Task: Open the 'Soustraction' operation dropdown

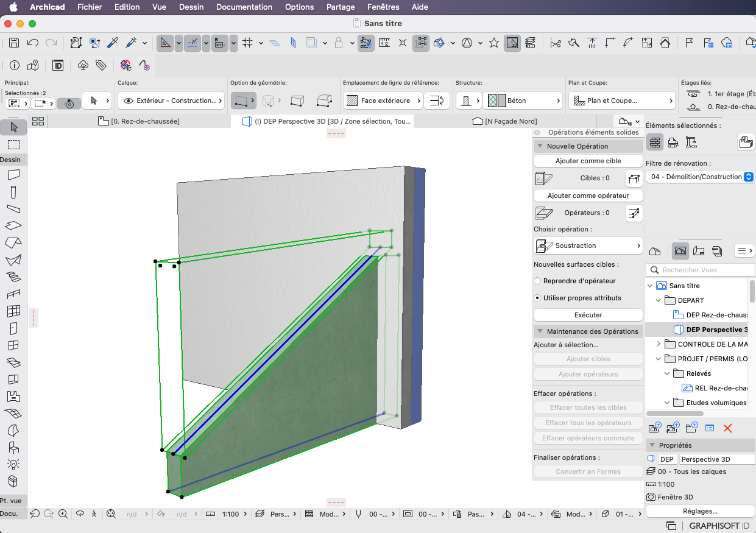Action: point(588,245)
